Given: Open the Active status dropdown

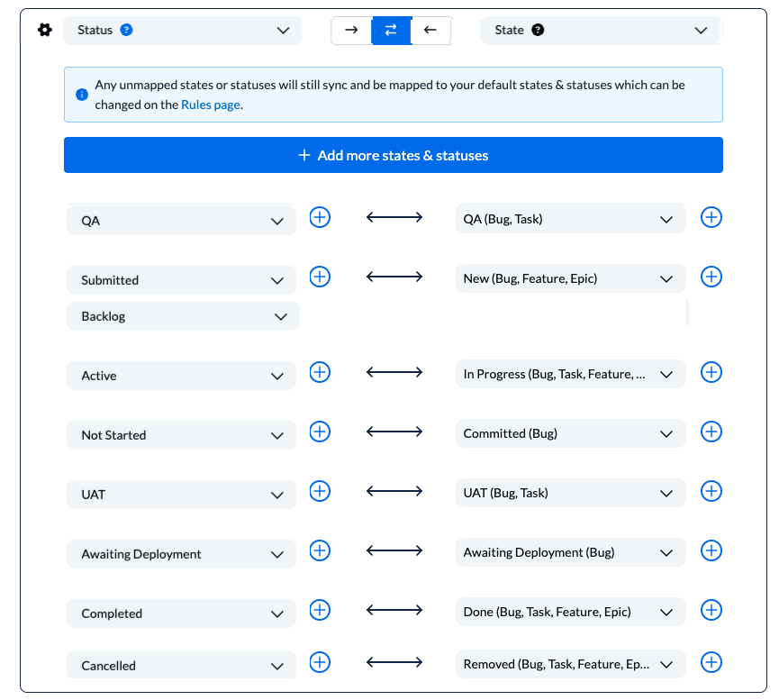Looking at the screenshot, I should [181, 376].
